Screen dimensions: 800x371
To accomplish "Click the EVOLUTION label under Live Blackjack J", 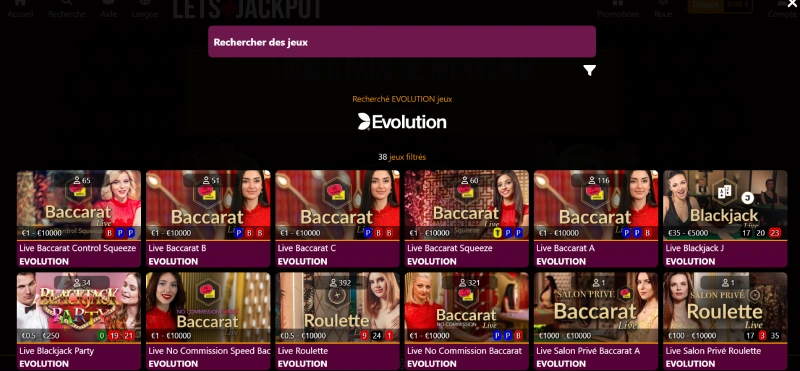I will point(690,261).
